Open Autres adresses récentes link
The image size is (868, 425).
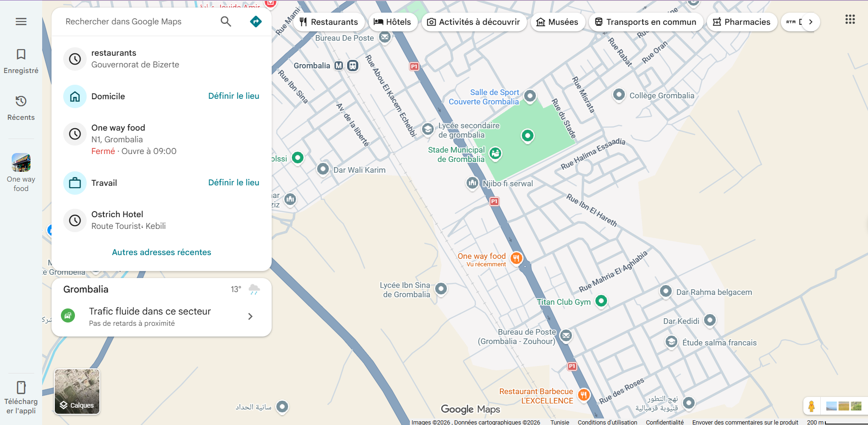point(162,252)
